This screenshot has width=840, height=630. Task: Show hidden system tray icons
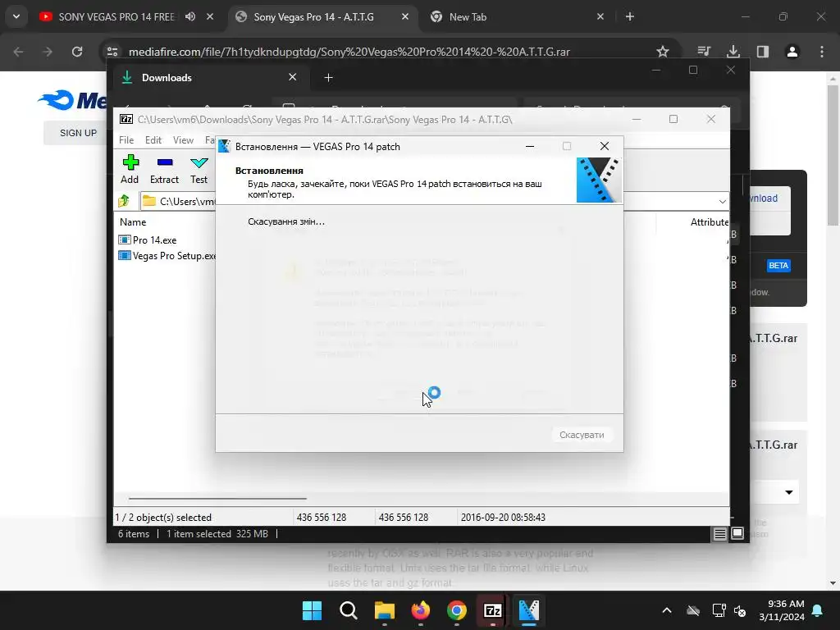pyautogui.click(x=667, y=610)
